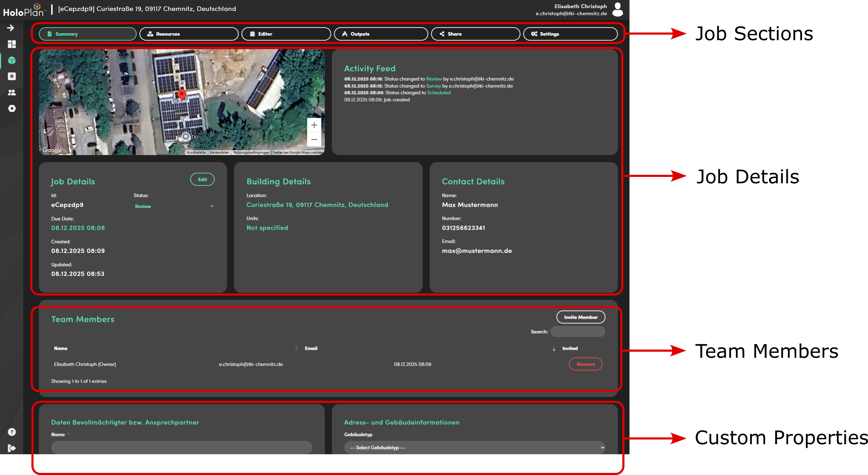The image size is (868, 475).
Task: Click the green cube jobs icon
Action: point(12,60)
